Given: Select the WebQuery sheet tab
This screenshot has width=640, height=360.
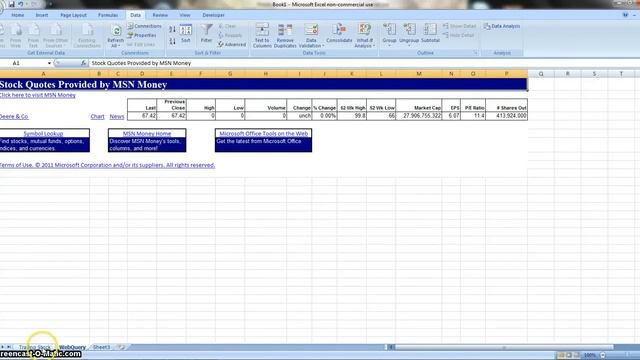Looking at the screenshot, I should pyautogui.click(x=72, y=347).
